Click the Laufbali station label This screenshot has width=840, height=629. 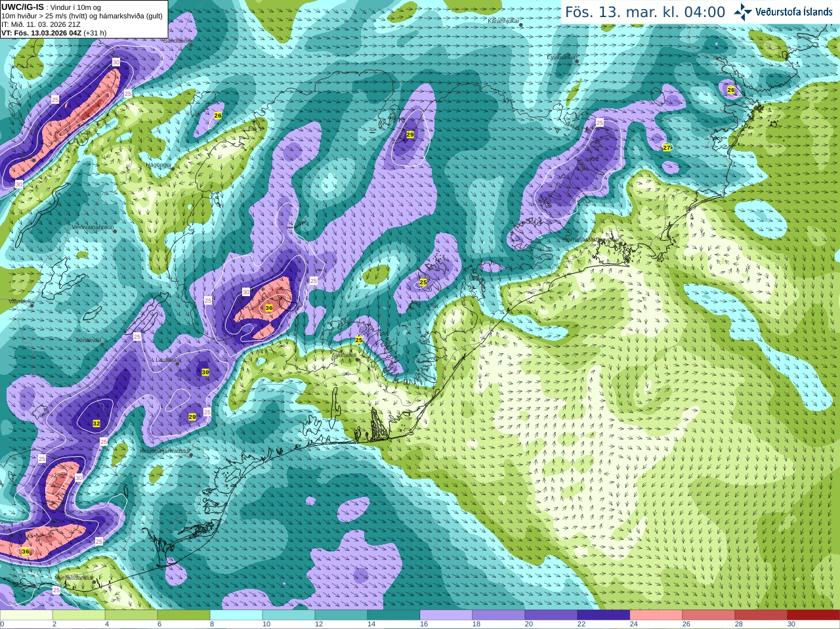coord(167,360)
